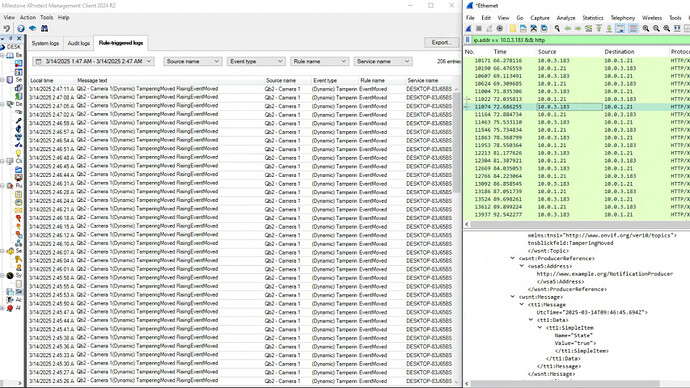Collapse the wsnt:ProducerReference XML node
690x388 pixels.
[513, 258]
